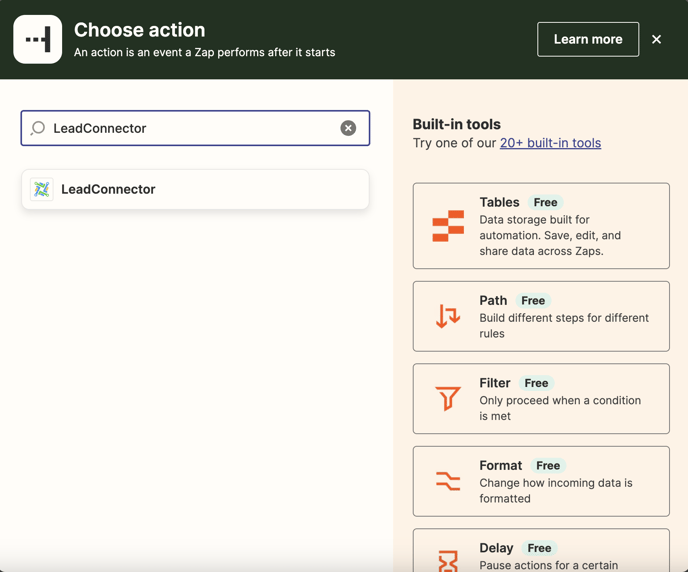Click the Filter funnel icon
The width and height of the screenshot is (688, 572).
point(448,399)
